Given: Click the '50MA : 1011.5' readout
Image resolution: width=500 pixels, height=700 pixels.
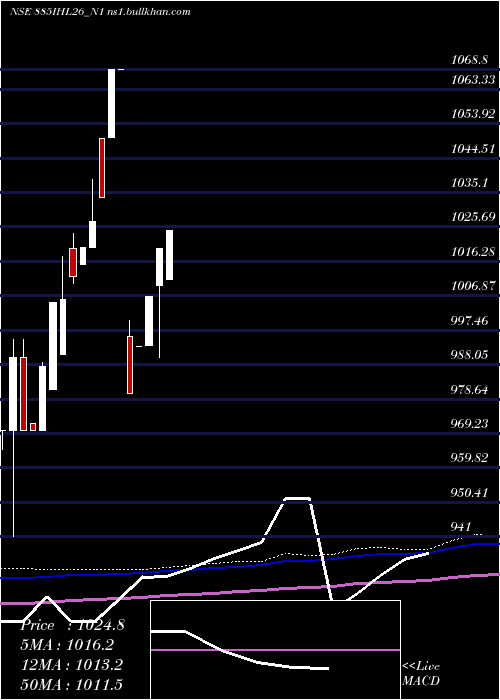Looking at the screenshot, I should [x=72, y=684].
